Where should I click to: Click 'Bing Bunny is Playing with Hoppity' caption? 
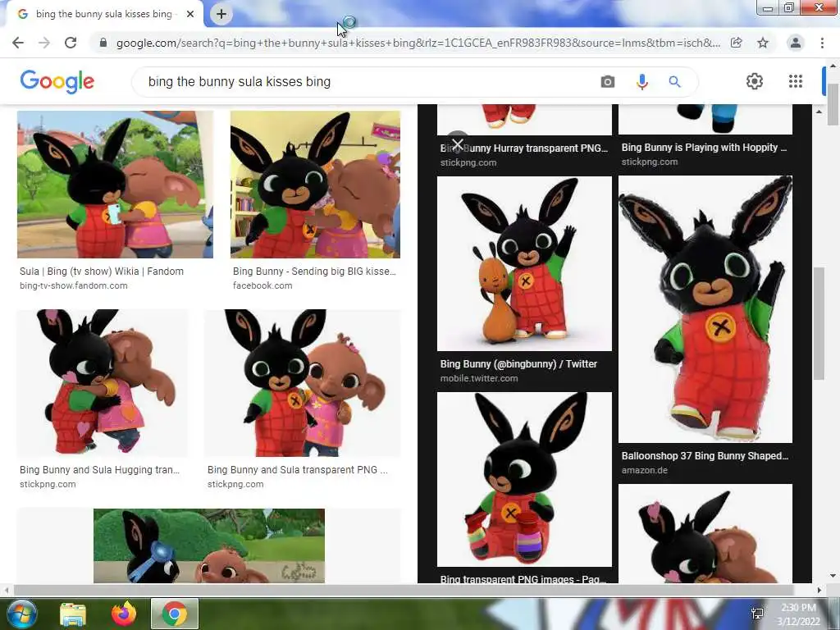pos(704,148)
